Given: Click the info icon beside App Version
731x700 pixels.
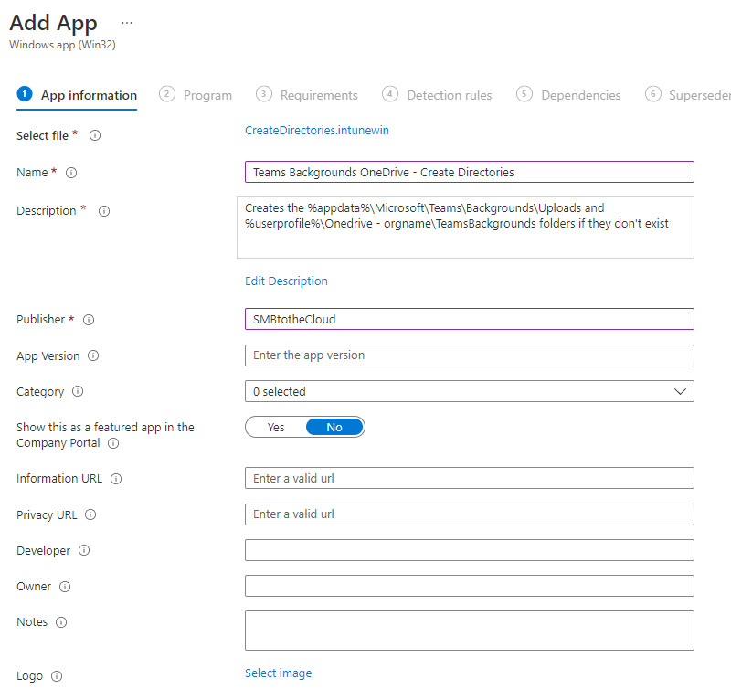Looking at the screenshot, I should tap(93, 356).
